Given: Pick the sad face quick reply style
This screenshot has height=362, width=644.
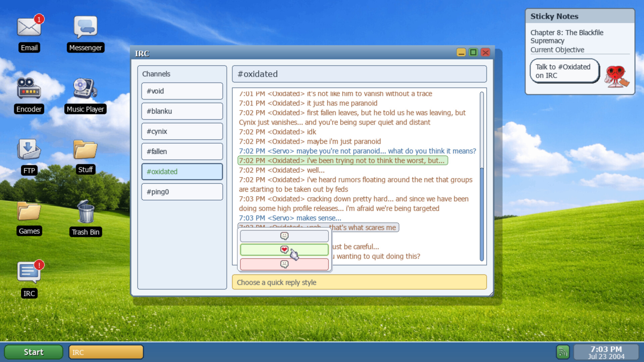Looking at the screenshot, I should pyautogui.click(x=284, y=264).
